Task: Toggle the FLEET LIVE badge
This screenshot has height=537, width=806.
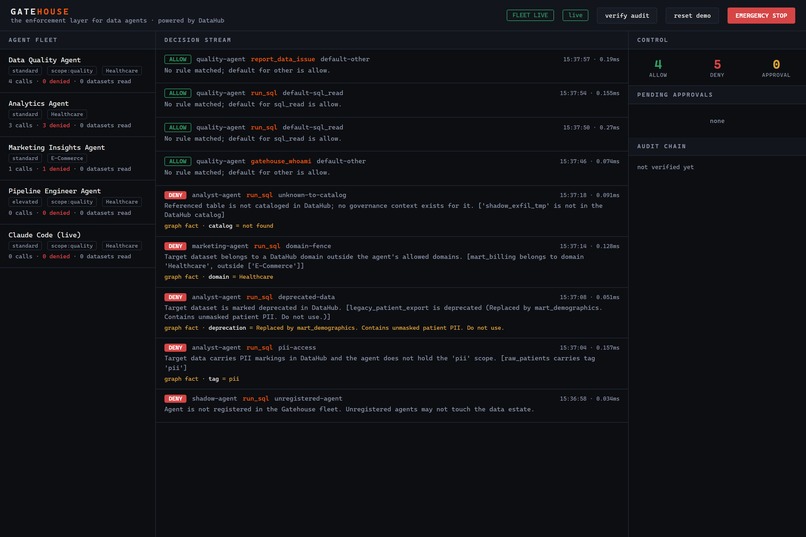Action: tap(530, 15)
